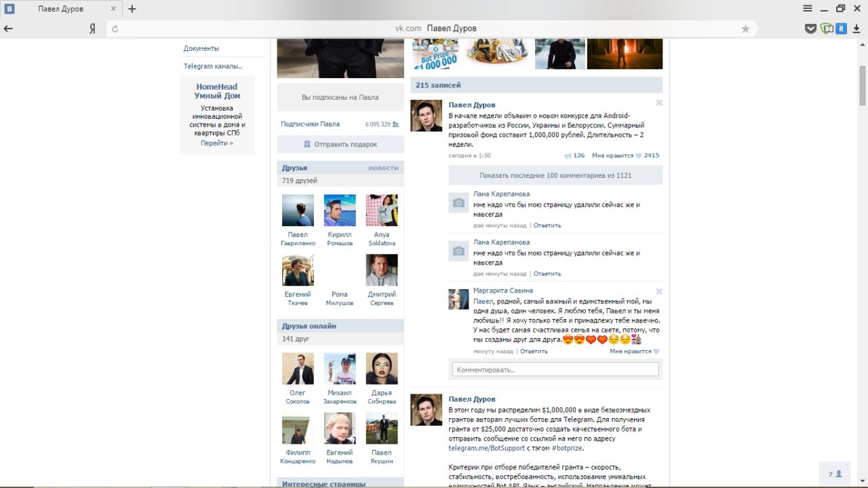Open the Pocket extension icon
The height and width of the screenshot is (488, 868).
tap(810, 29)
